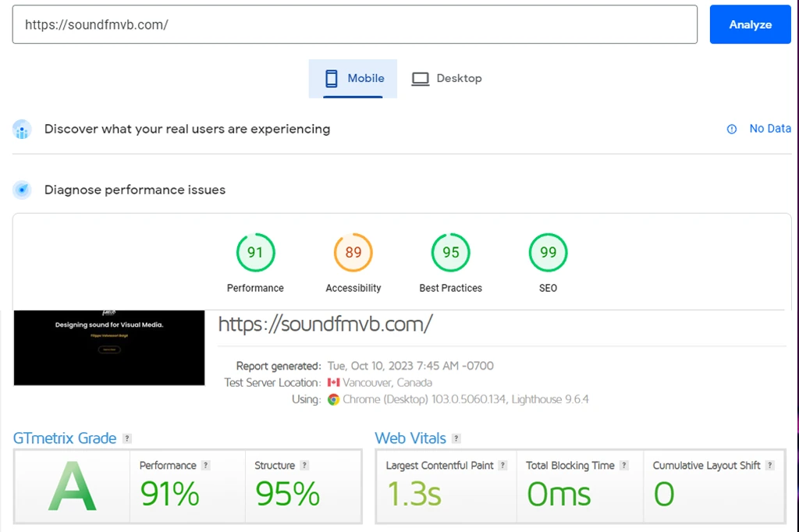Screen dimensions: 799x532
Task: Click the Chrome browser icon in report details
Action: 332,399
